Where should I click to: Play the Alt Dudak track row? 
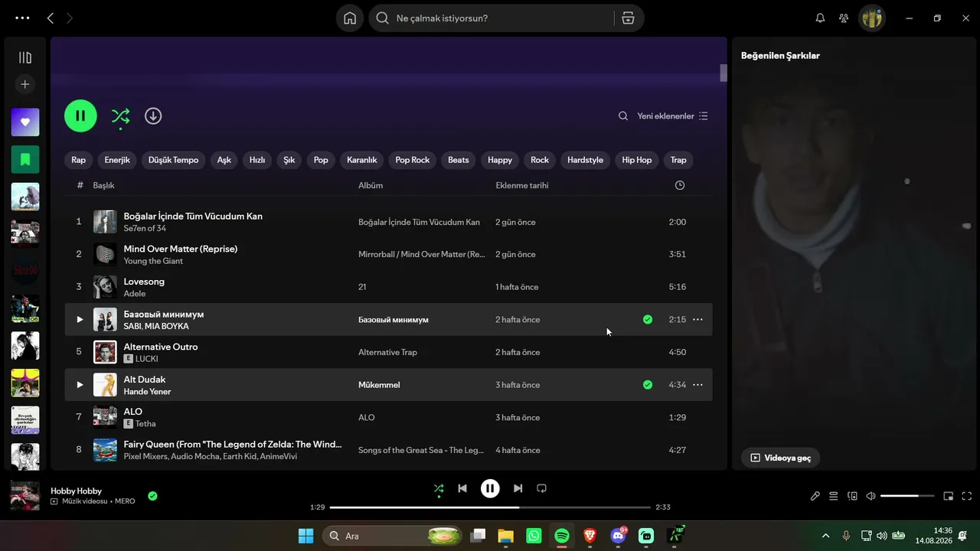coord(80,385)
